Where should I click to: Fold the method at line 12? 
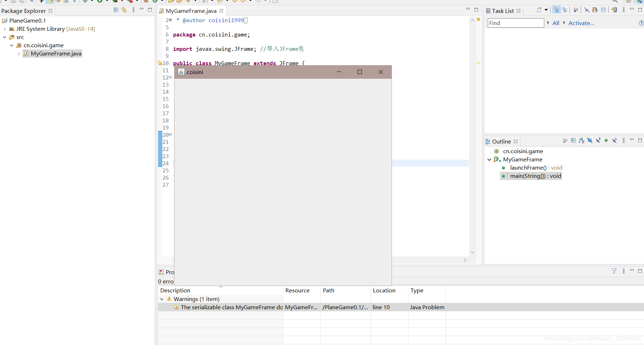point(171,77)
